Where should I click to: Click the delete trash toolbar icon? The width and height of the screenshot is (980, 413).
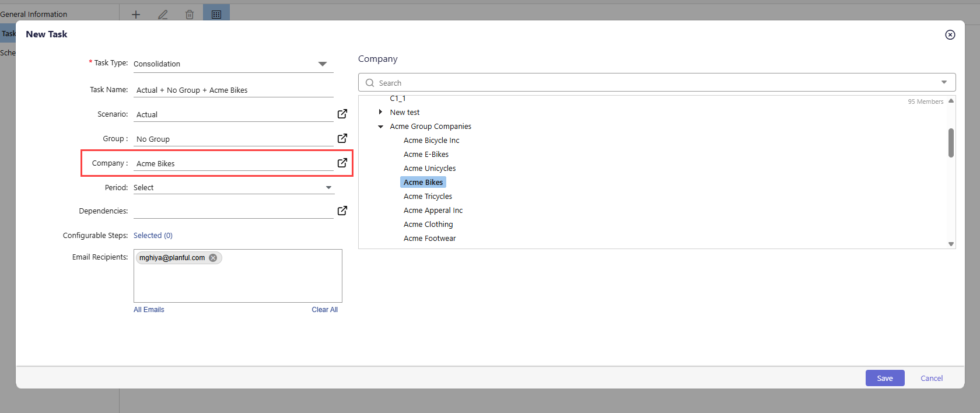point(190,15)
